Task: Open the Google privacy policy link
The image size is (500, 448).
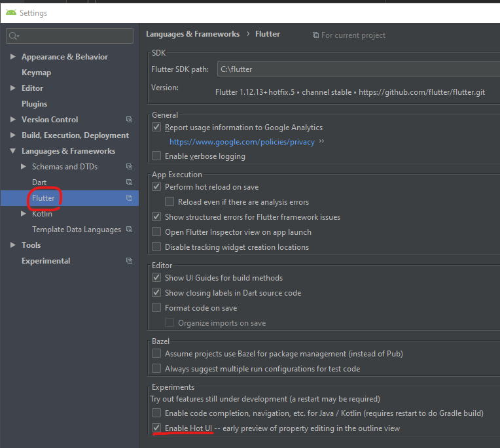Action: pyautogui.click(x=241, y=142)
